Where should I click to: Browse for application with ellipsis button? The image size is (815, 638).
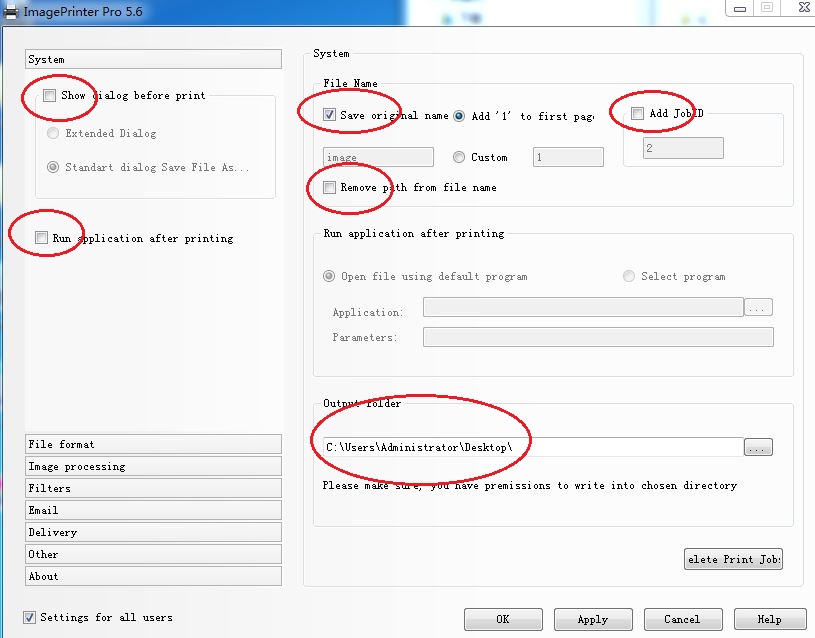(758, 307)
